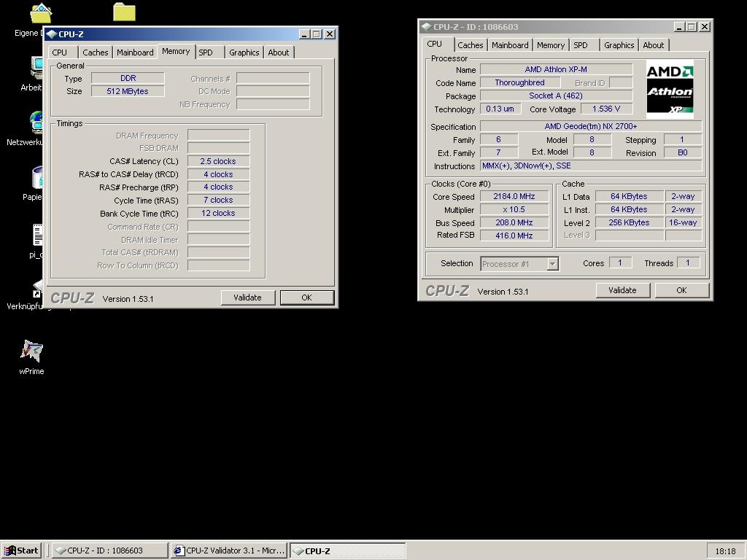The height and width of the screenshot is (560, 747).
Task: Open Caches tab in Memory window
Action: click(x=96, y=52)
